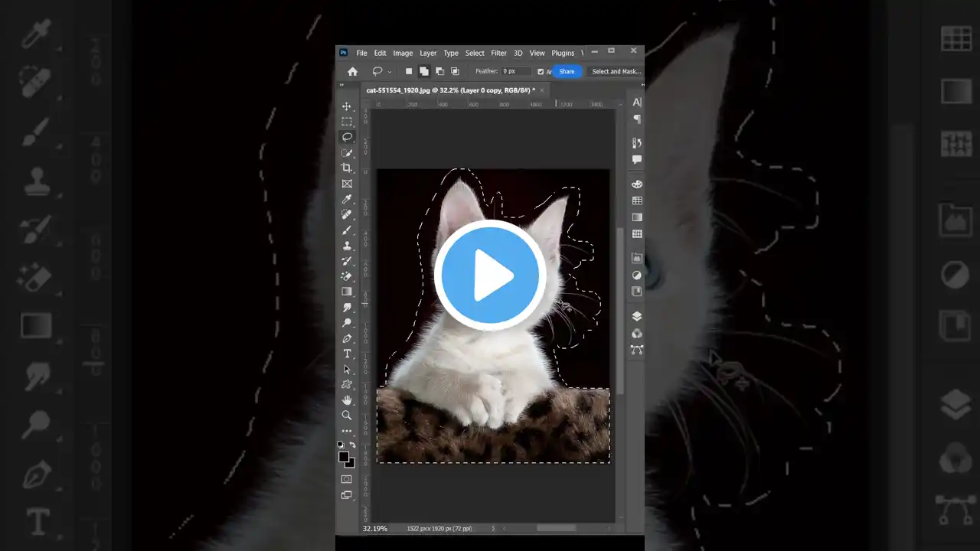Image resolution: width=980 pixels, height=551 pixels.
Task: Open the Layer menu
Action: tap(428, 53)
